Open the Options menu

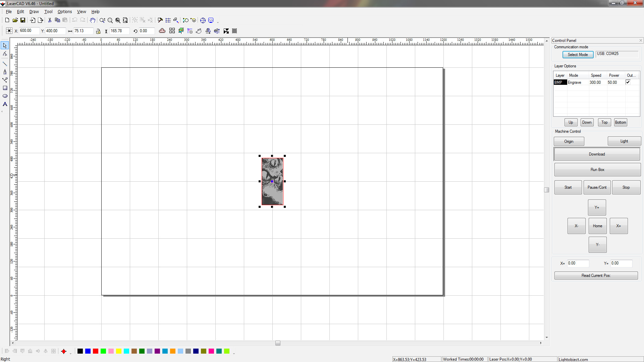click(64, 12)
